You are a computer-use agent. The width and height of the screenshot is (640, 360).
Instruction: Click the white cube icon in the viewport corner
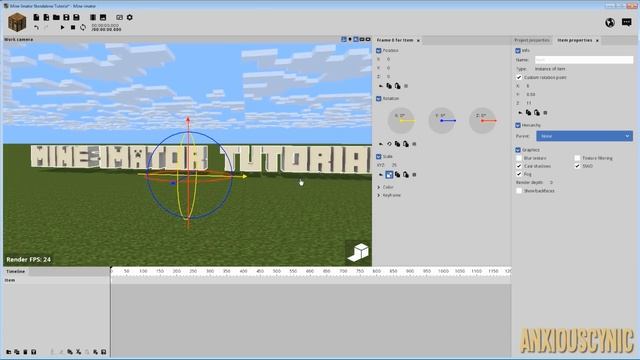point(358,252)
